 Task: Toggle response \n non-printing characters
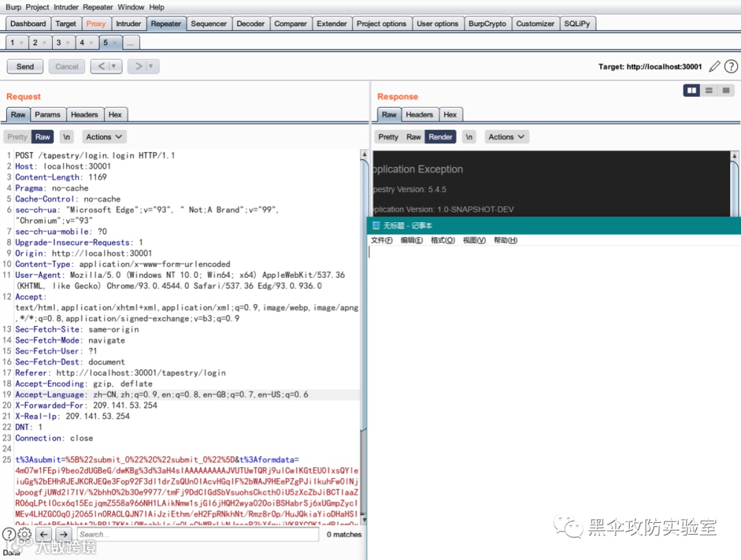[x=469, y=137]
